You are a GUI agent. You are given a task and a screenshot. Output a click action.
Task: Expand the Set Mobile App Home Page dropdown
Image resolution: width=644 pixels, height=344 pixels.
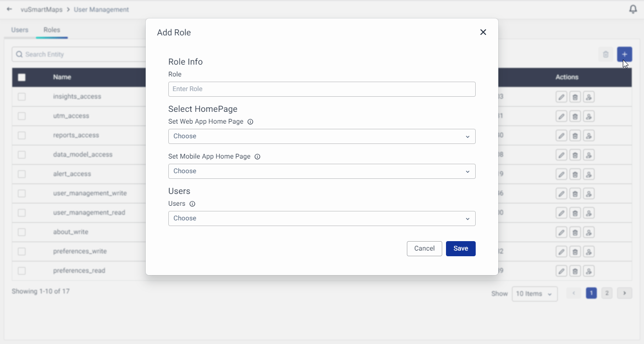coord(322,171)
